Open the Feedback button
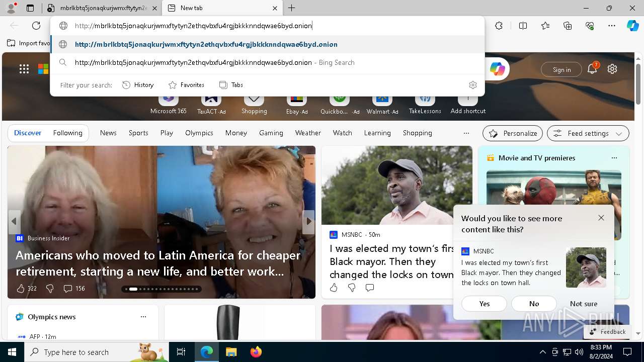Image resolution: width=644 pixels, height=362 pixels. [607, 332]
